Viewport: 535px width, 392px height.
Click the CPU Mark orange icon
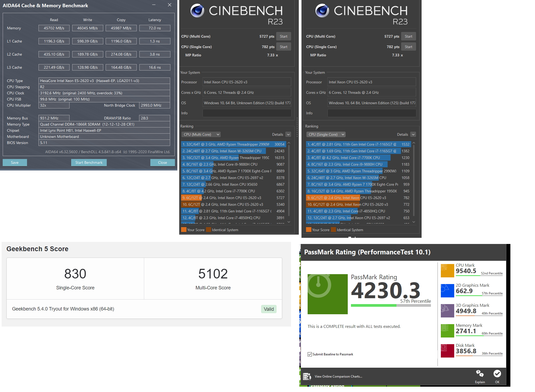447,271
